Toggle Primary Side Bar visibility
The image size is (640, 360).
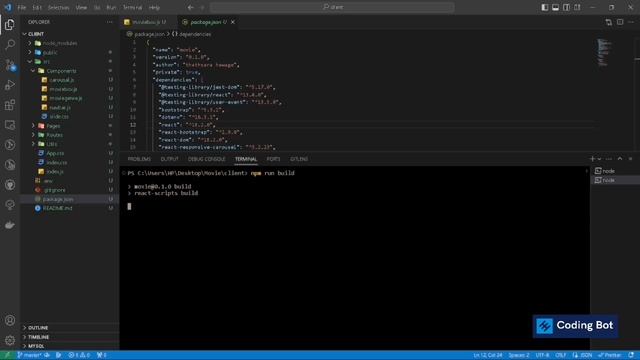point(544,7)
